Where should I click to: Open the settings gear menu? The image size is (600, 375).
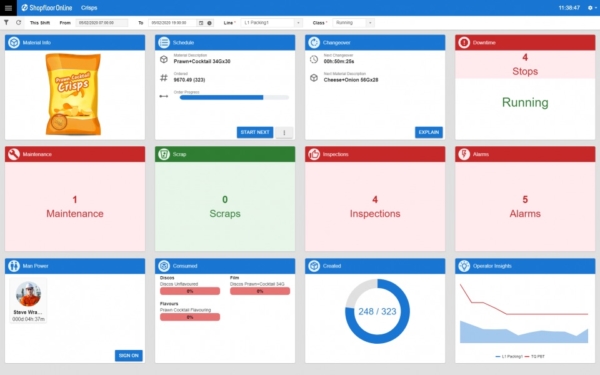coord(591,8)
